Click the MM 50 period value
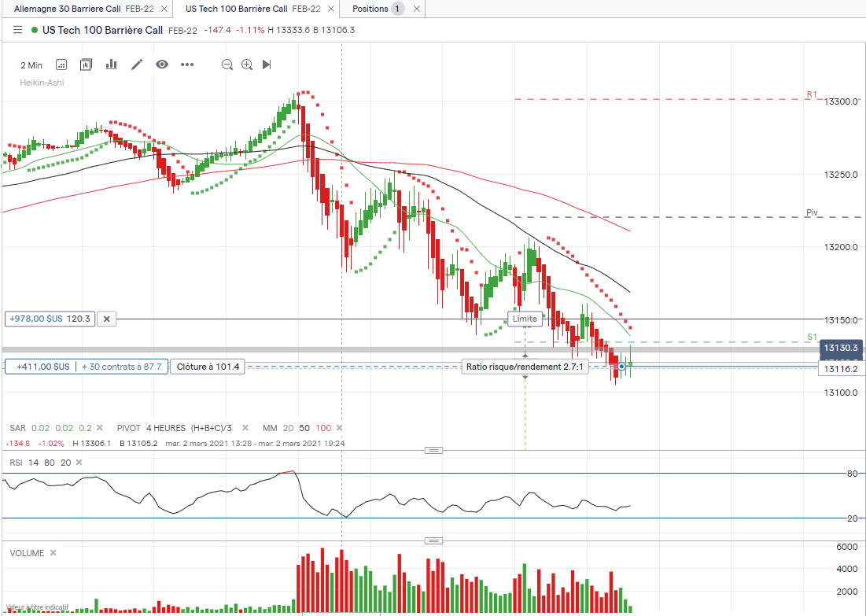Screen dimensions: 866x616 304,428
